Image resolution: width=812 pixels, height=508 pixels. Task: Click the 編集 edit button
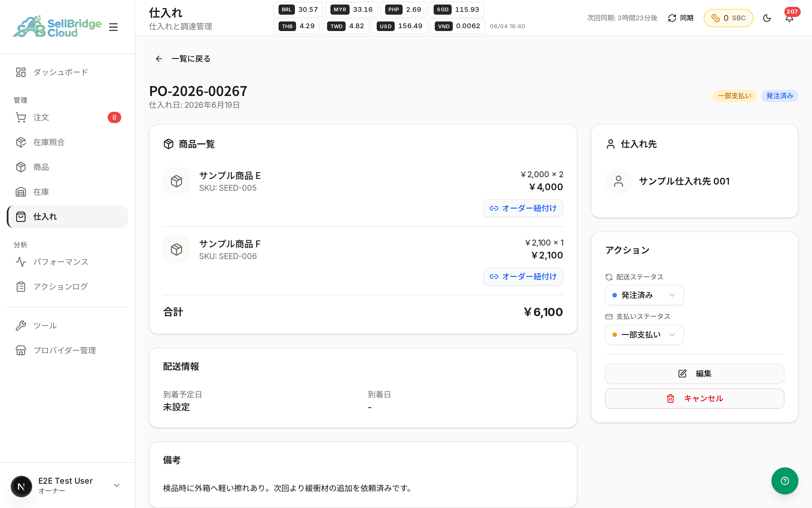point(694,374)
